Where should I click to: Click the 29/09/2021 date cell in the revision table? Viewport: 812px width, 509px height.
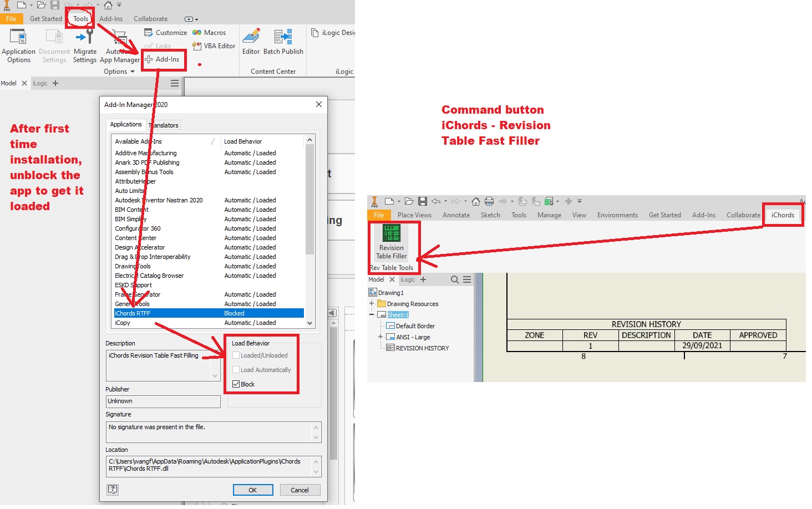(x=702, y=345)
